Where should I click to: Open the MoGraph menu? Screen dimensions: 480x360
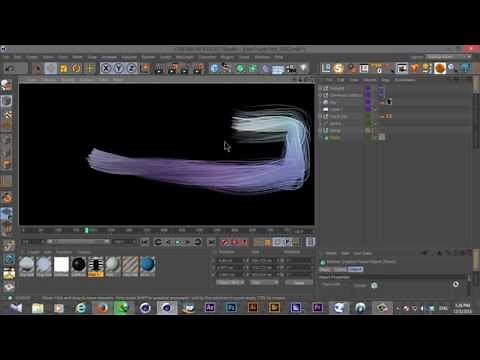tap(184, 57)
